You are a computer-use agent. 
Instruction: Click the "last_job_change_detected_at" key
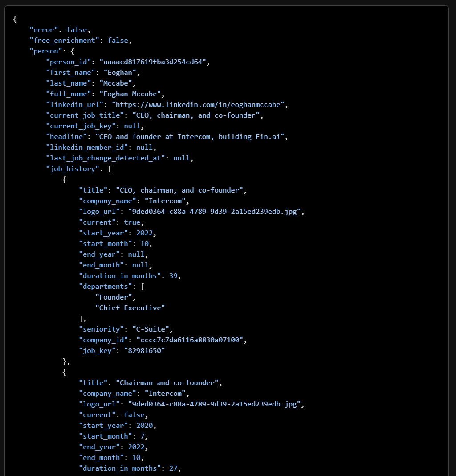[x=105, y=158]
